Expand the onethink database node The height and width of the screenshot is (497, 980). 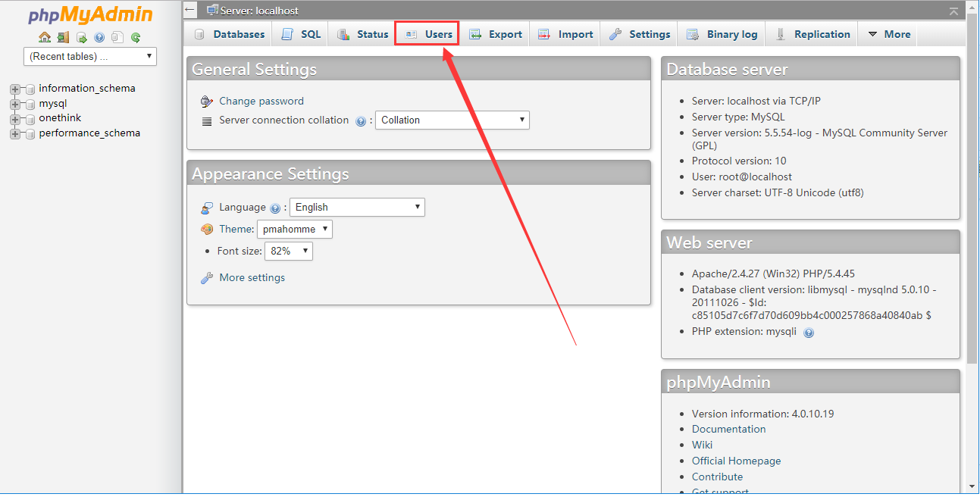pyautogui.click(x=14, y=119)
